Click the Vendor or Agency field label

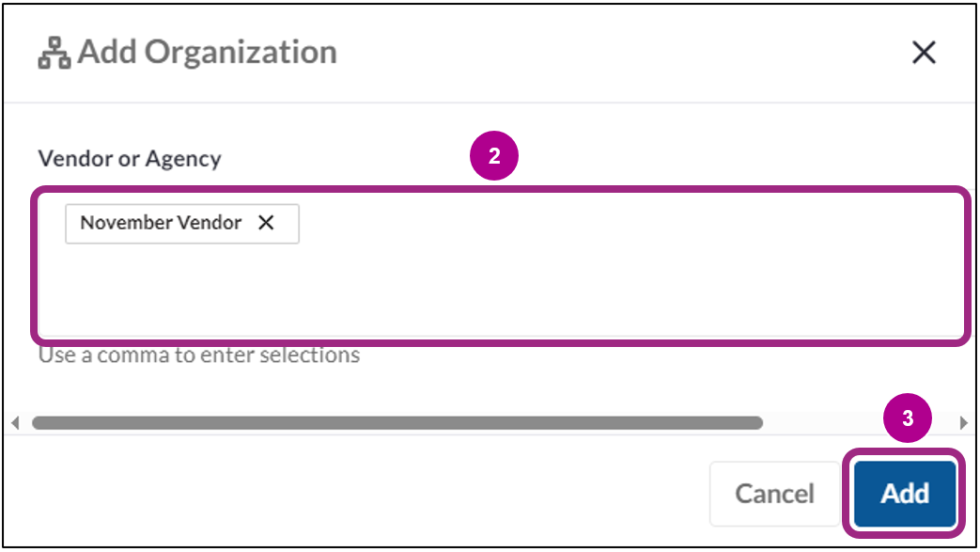(129, 159)
